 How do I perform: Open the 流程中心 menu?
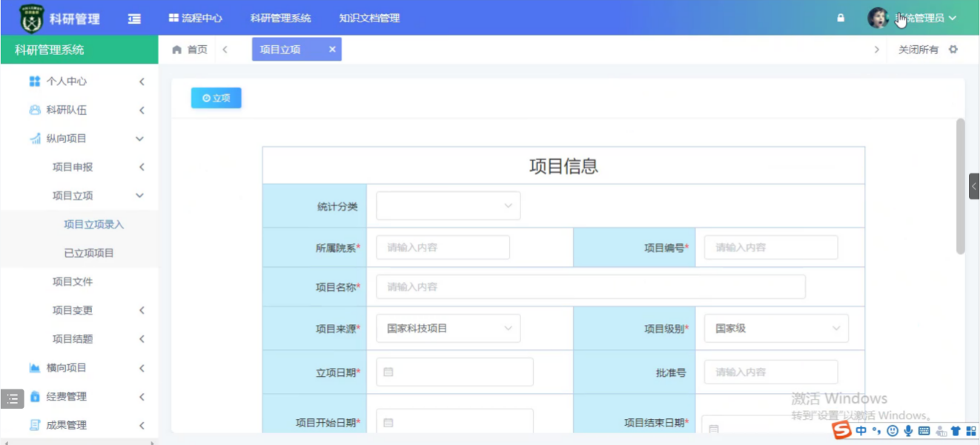click(x=195, y=18)
